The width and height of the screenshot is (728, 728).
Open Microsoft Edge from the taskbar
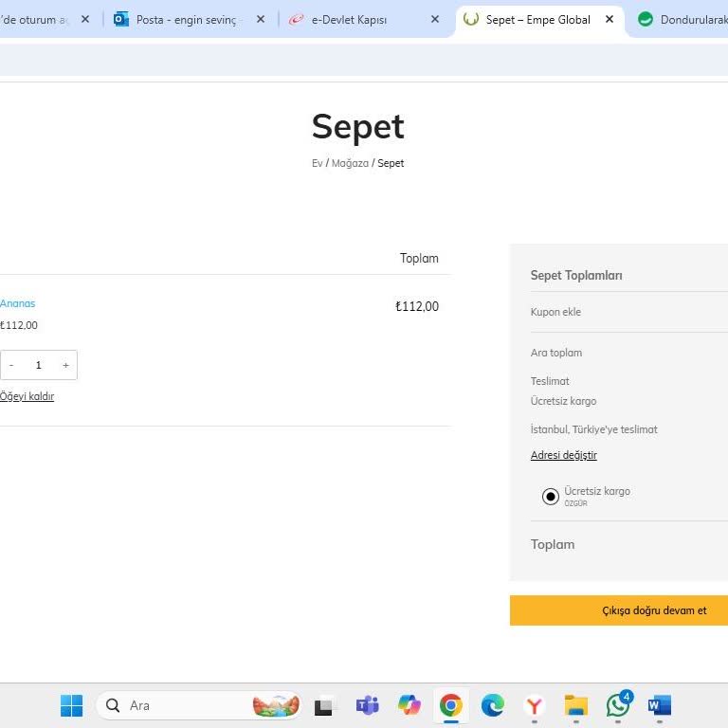493,705
